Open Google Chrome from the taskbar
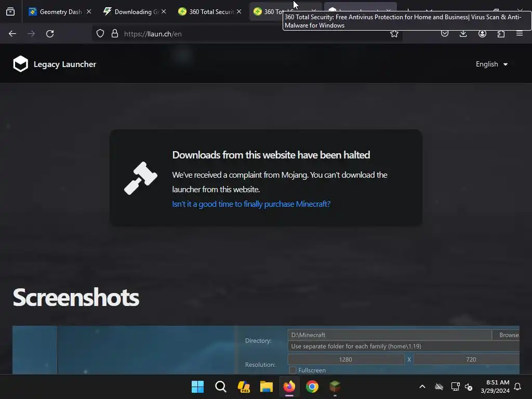Image resolution: width=532 pixels, height=399 pixels. pyautogui.click(x=312, y=387)
